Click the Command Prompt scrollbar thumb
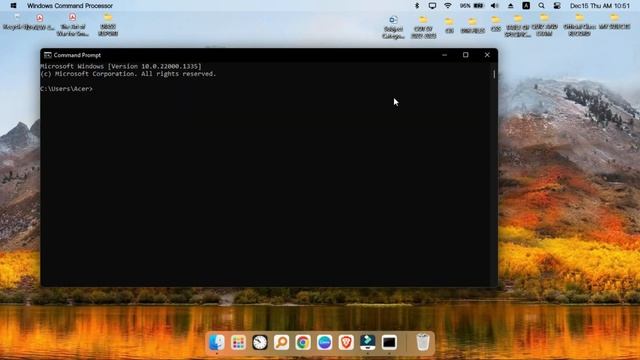This screenshot has height=360, width=640. pyautogui.click(x=494, y=74)
